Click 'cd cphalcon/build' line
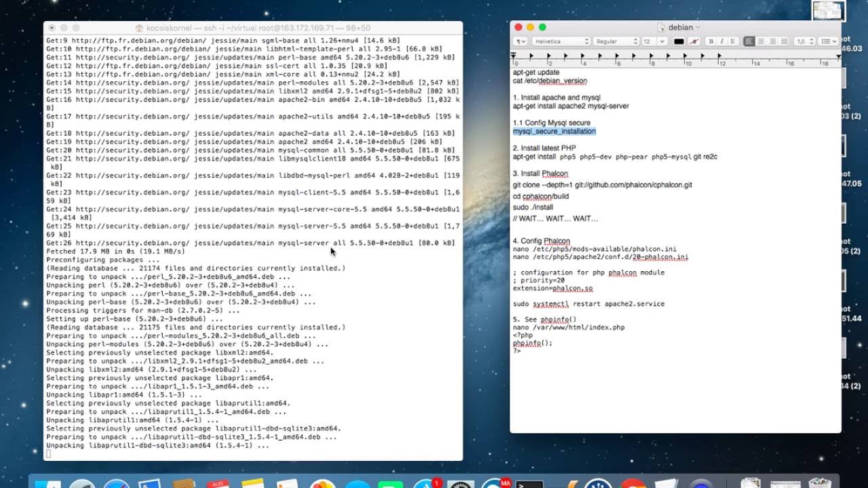This screenshot has height=488, width=868. 540,196
